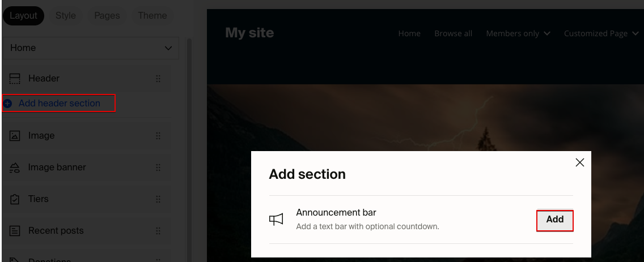Grab the Header row drag handle
The height and width of the screenshot is (262, 644).
(x=158, y=79)
